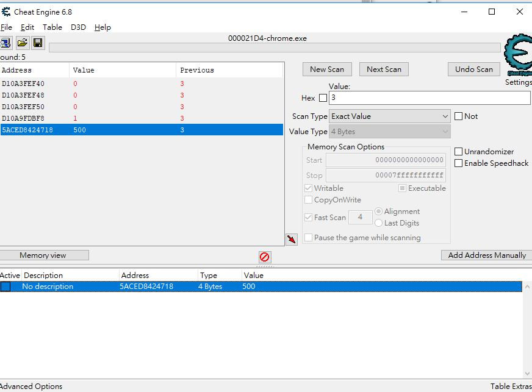The height and width of the screenshot is (392, 532).
Task: Select result row D10A9FDBF8
Action: point(142,118)
